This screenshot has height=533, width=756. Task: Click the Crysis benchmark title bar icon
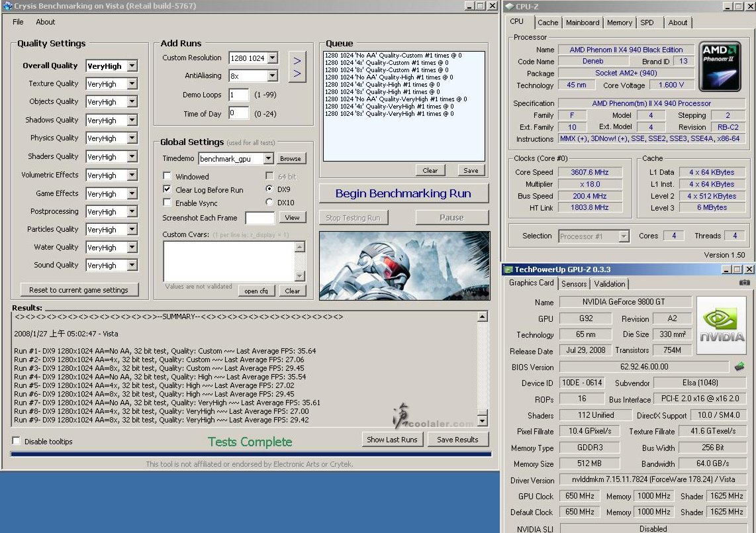point(7,6)
